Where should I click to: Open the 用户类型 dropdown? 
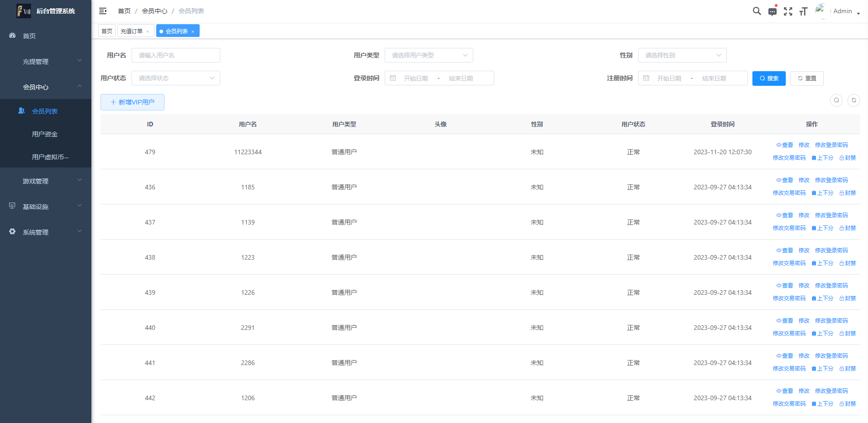[429, 55]
